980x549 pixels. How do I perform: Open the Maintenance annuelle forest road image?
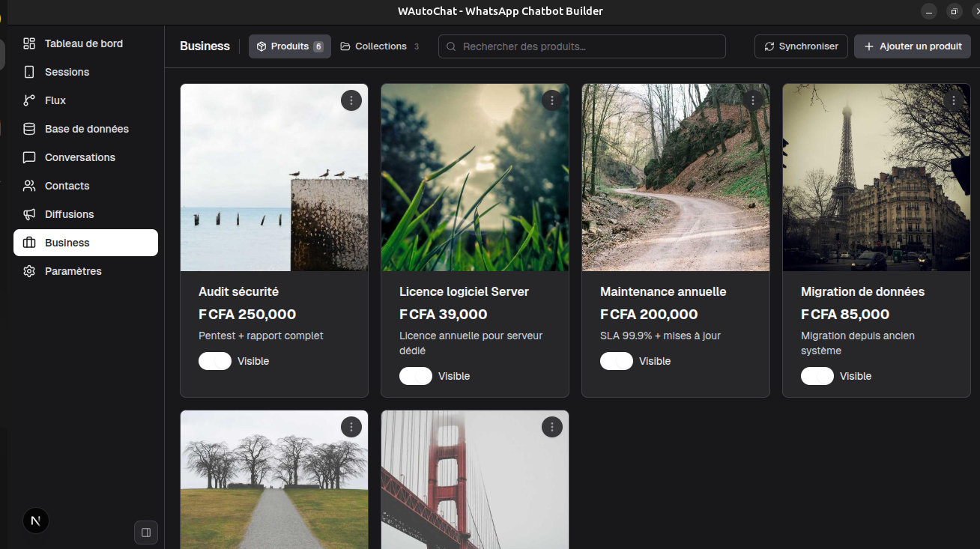click(x=676, y=178)
